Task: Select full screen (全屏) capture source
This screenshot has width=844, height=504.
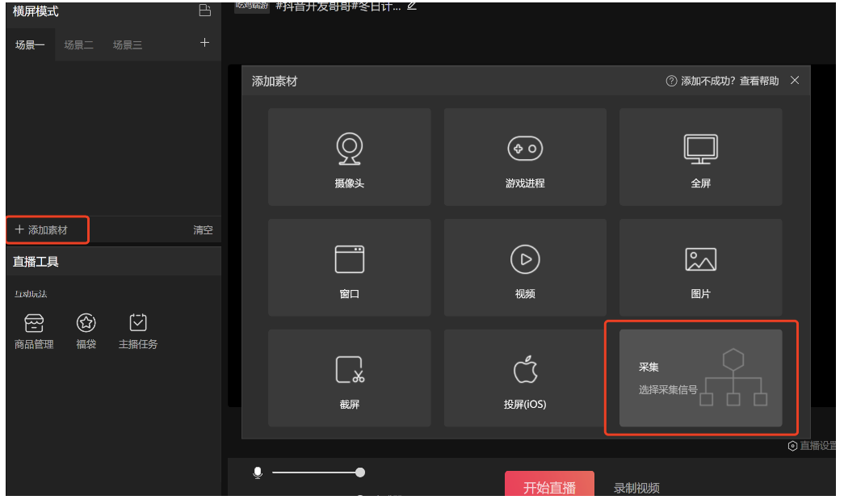Action: 700,157
